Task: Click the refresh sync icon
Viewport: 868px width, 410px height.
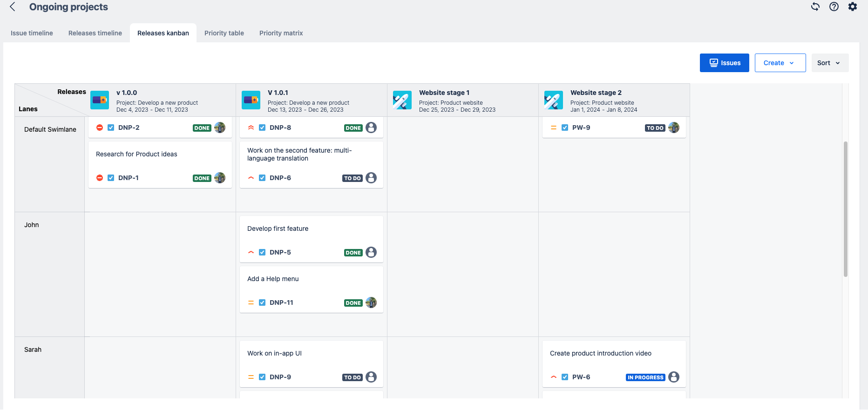Action: [815, 7]
